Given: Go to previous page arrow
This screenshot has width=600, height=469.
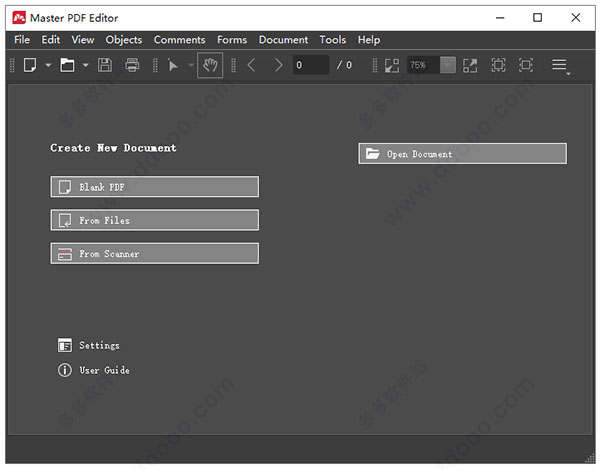Looking at the screenshot, I should click(251, 65).
